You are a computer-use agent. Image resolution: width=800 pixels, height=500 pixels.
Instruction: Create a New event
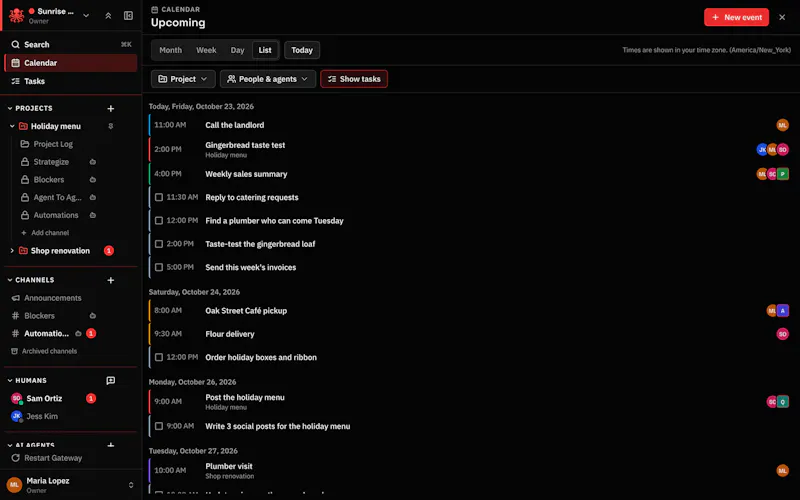point(736,17)
